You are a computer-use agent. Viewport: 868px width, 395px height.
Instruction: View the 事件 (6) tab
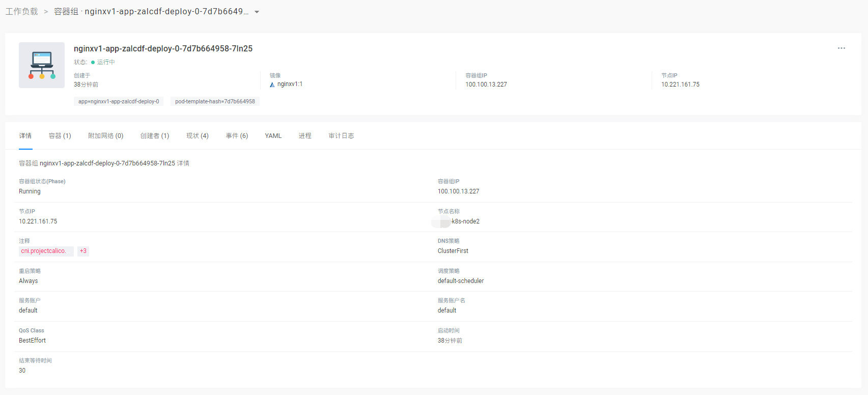[x=237, y=136]
